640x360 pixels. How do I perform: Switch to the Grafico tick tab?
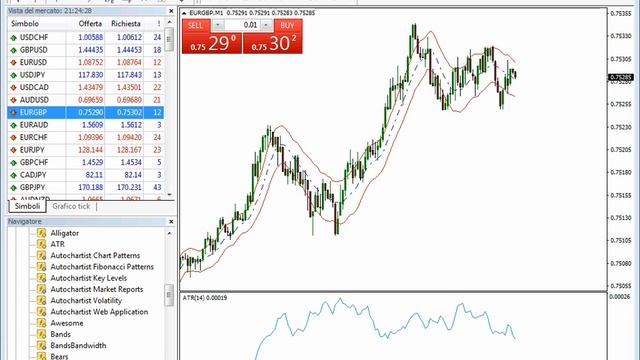coord(71,206)
